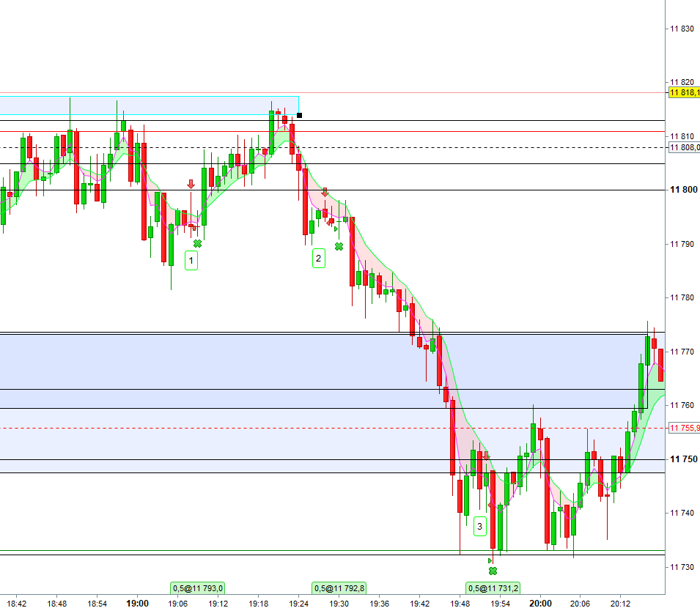Click the 18:42 time axis label

pyautogui.click(x=17, y=604)
